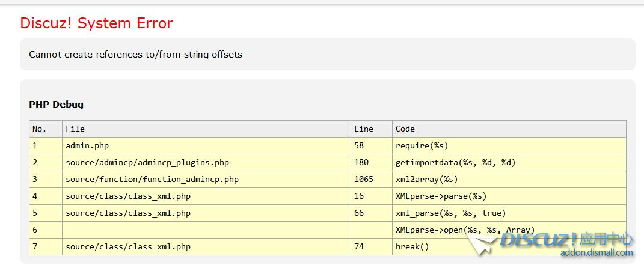This screenshot has width=644, height=268.
Task: Select 'source/adminicp/adminicp_plugins.php' file cell
Action: [207, 162]
